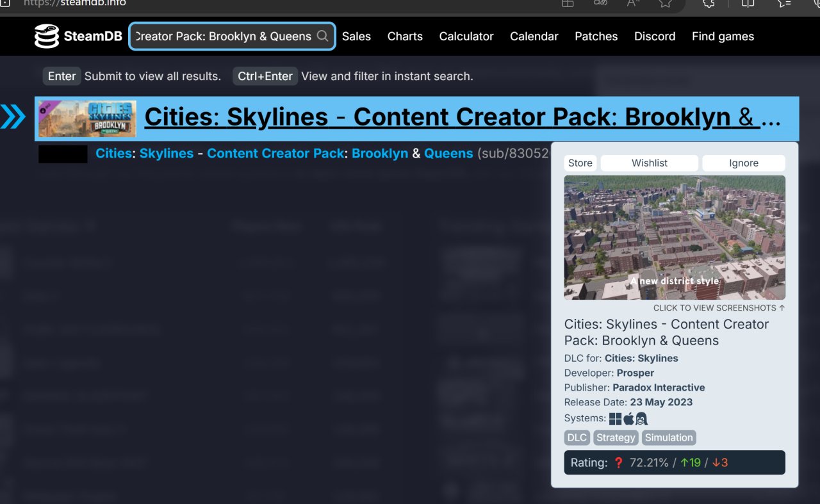Click the Brooklyn & Queens result thumbnail
This screenshot has height=504, width=820.
pyautogui.click(x=87, y=118)
